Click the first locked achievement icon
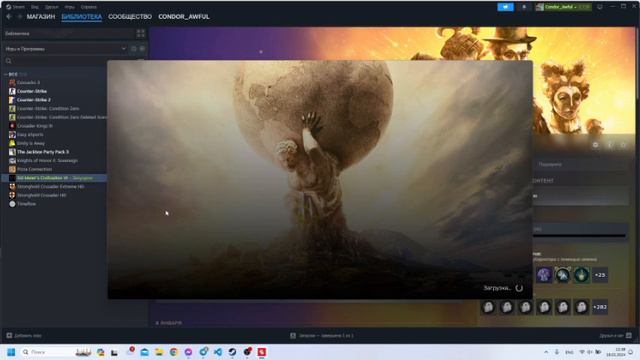This screenshot has height=360, width=640. point(488,307)
